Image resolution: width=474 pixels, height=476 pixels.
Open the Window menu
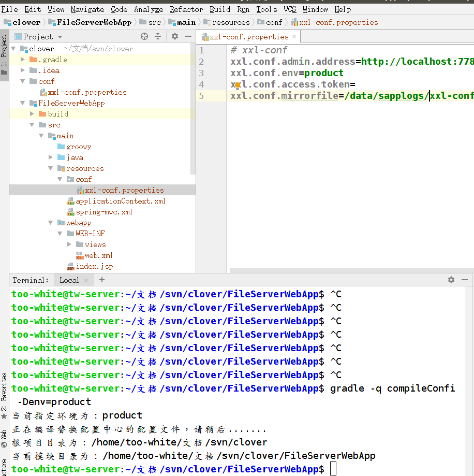tap(315, 9)
